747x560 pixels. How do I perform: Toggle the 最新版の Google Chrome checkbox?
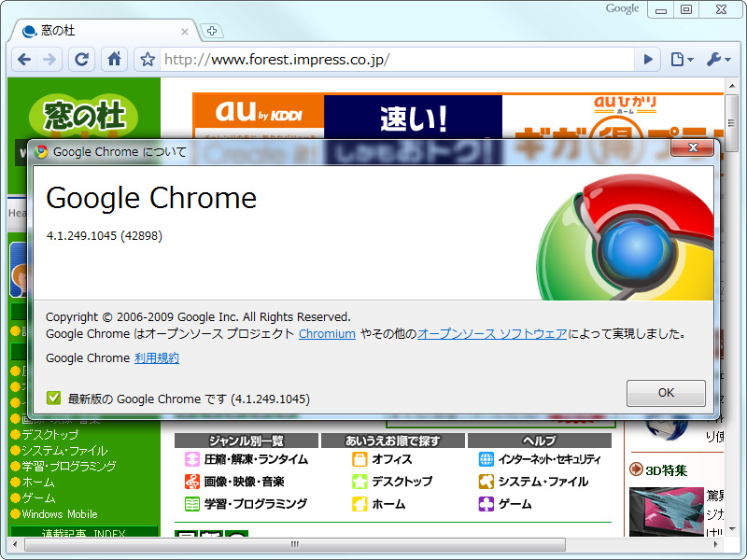click(x=53, y=397)
